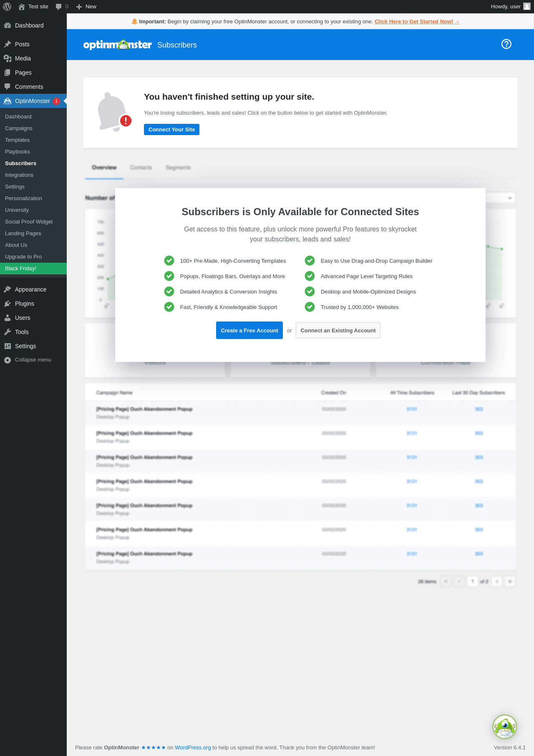Open the Media menu
Viewport: 534px width, 756px height.
[x=33, y=58]
